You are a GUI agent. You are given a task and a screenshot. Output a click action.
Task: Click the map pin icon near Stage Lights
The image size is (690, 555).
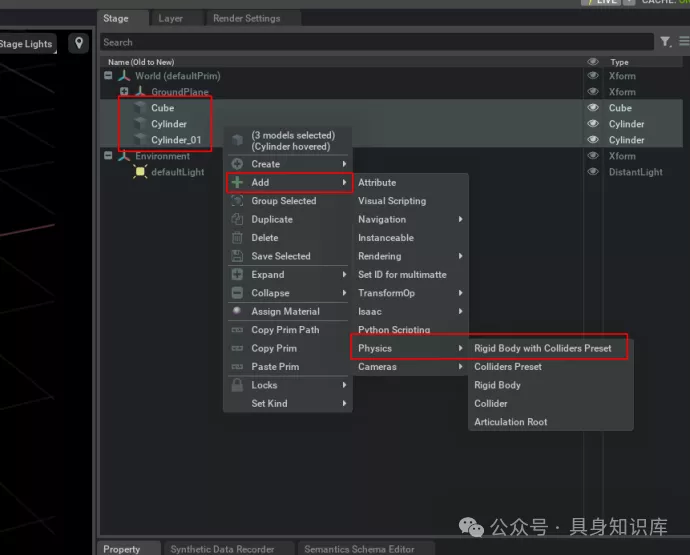click(79, 43)
